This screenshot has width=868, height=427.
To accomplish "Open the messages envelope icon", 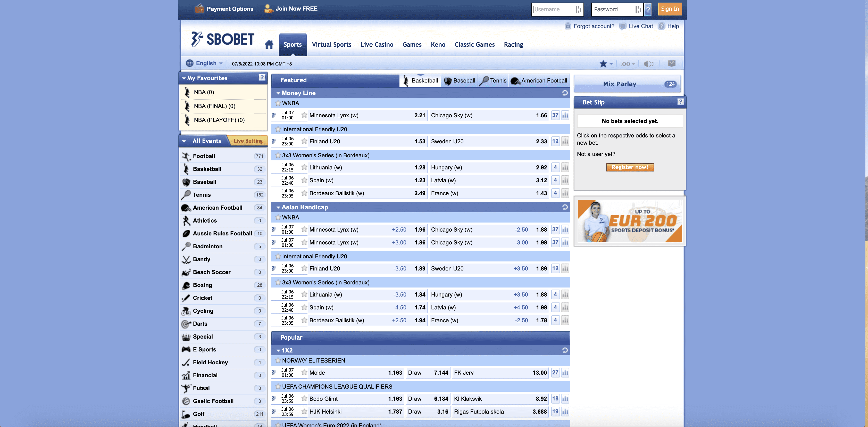I will coord(672,63).
